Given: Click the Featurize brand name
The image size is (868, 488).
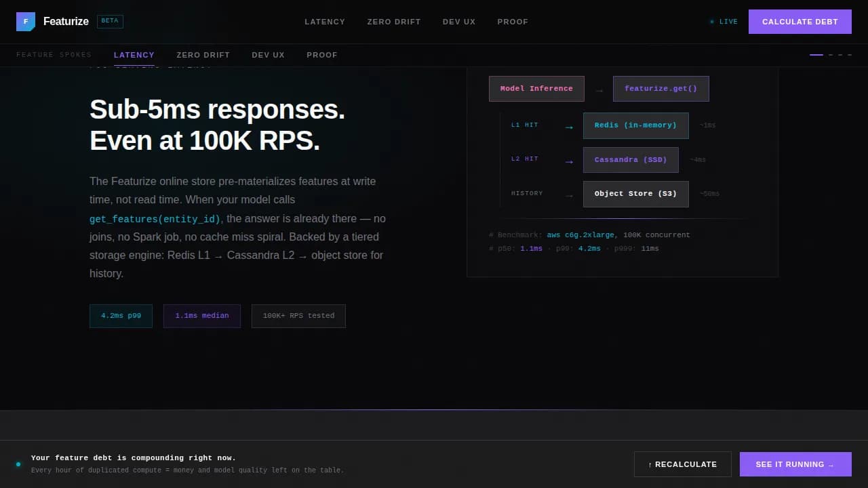Looking at the screenshot, I should coord(66,22).
